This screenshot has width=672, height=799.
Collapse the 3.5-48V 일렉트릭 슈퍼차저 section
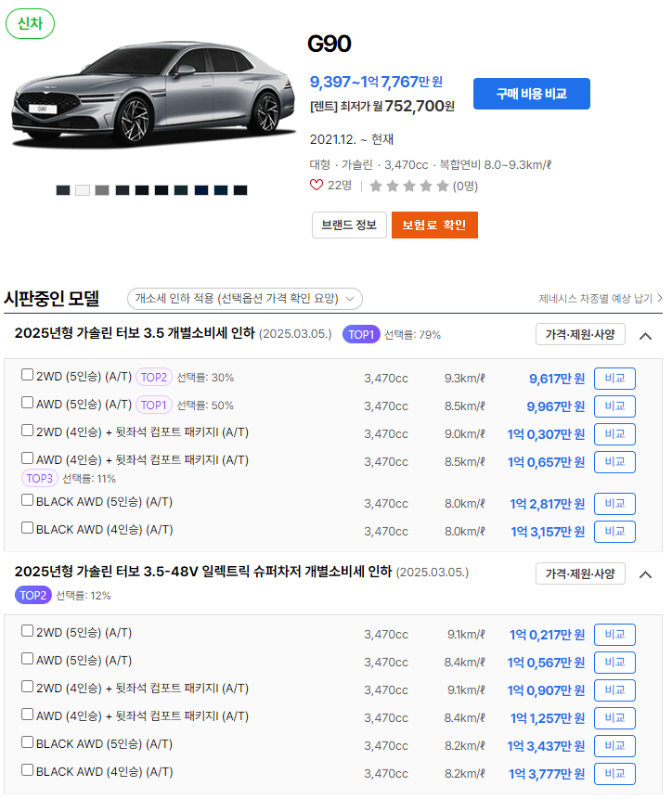[645, 574]
